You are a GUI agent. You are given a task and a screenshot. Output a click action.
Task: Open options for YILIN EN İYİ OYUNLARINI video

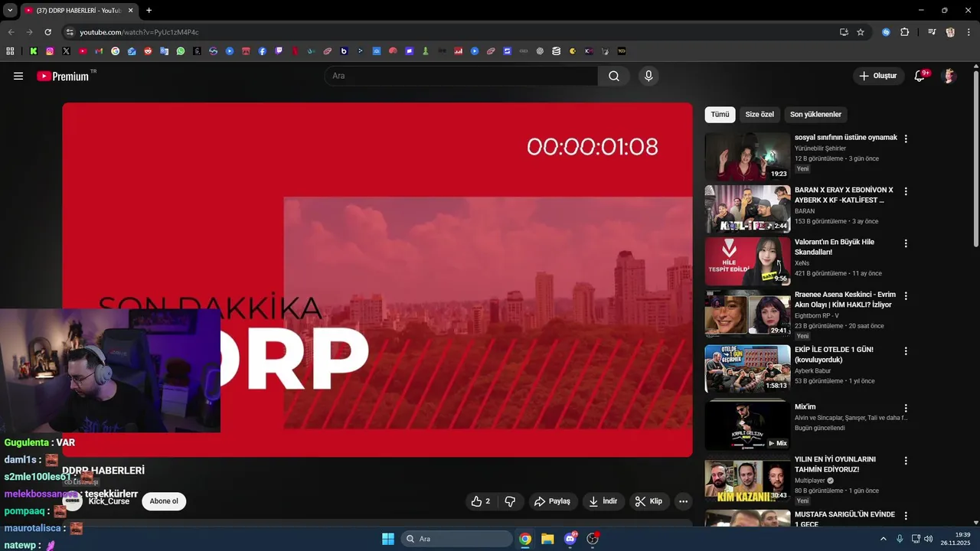(x=906, y=461)
